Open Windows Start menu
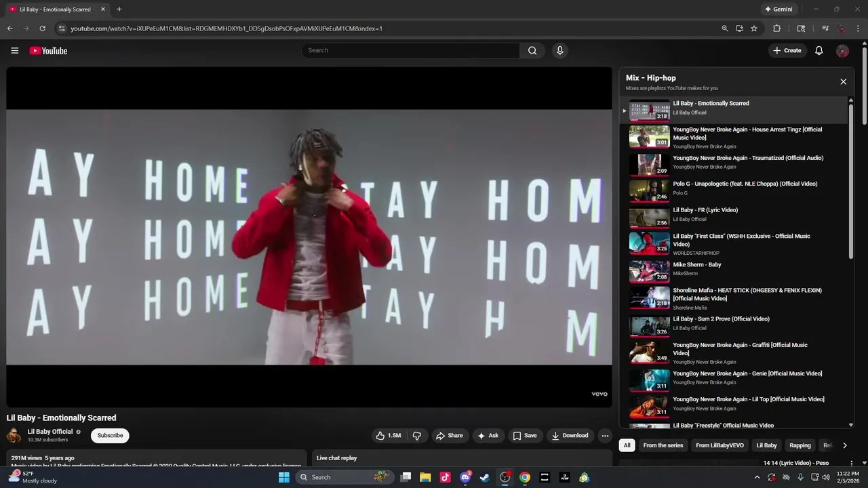 pyautogui.click(x=284, y=477)
